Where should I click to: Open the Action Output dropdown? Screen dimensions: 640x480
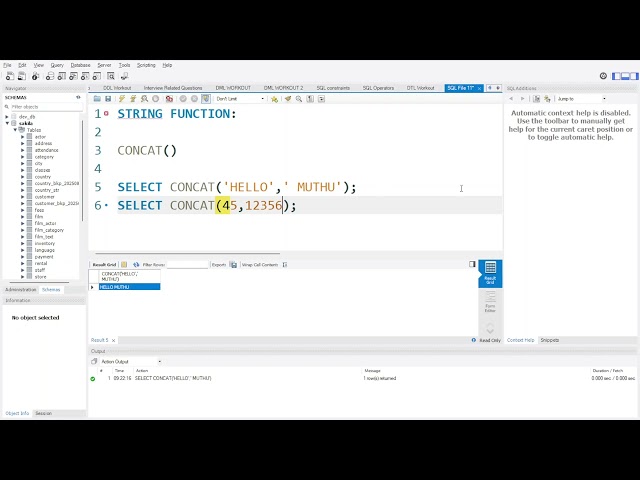coord(131,362)
